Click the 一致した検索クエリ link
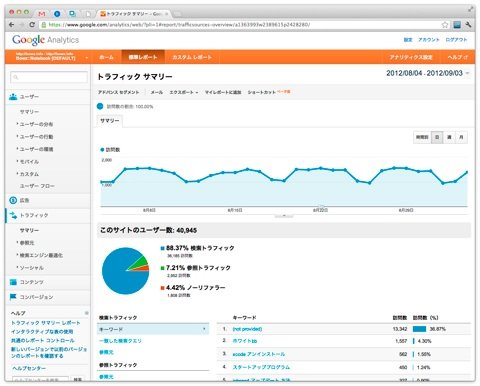Screen dimensions: 480x386 click(x=120, y=341)
